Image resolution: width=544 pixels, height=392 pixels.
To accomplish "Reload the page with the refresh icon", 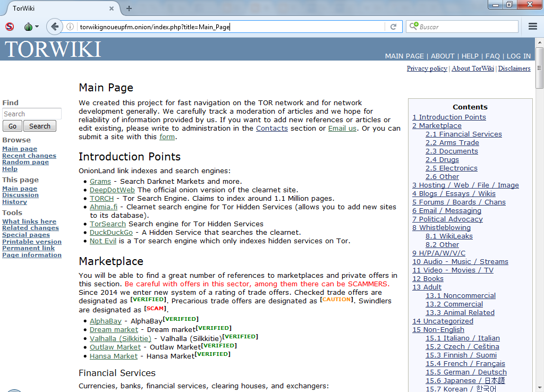I will pos(393,27).
